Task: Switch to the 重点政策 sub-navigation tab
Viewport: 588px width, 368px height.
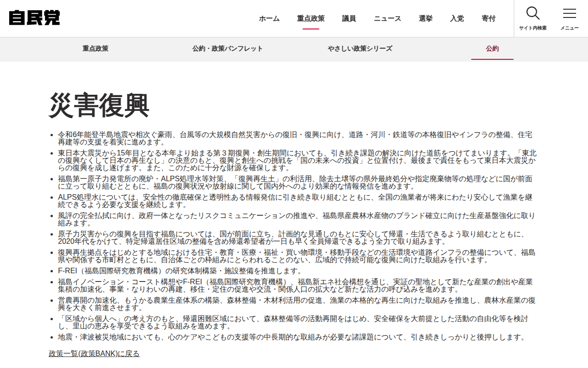Action: coord(96,49)
